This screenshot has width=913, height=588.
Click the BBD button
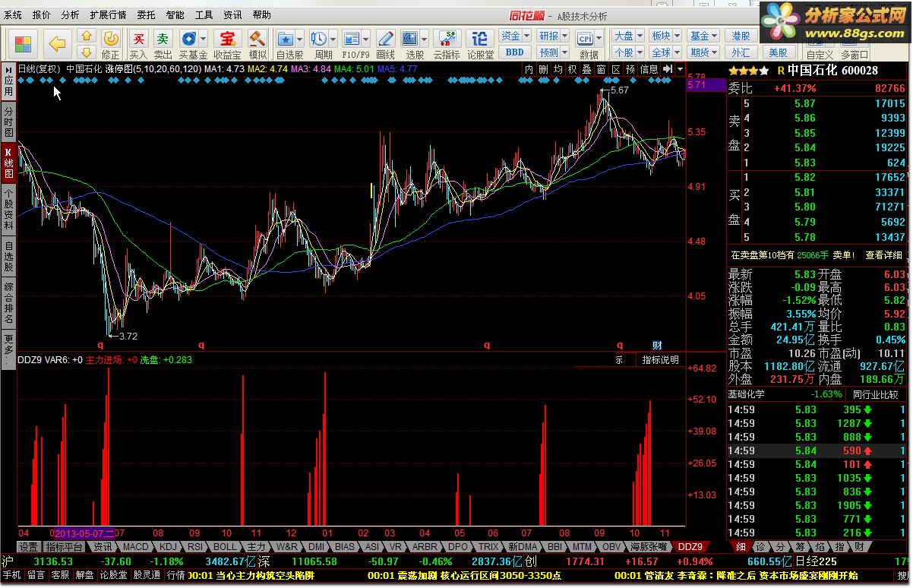click(514, 52)
